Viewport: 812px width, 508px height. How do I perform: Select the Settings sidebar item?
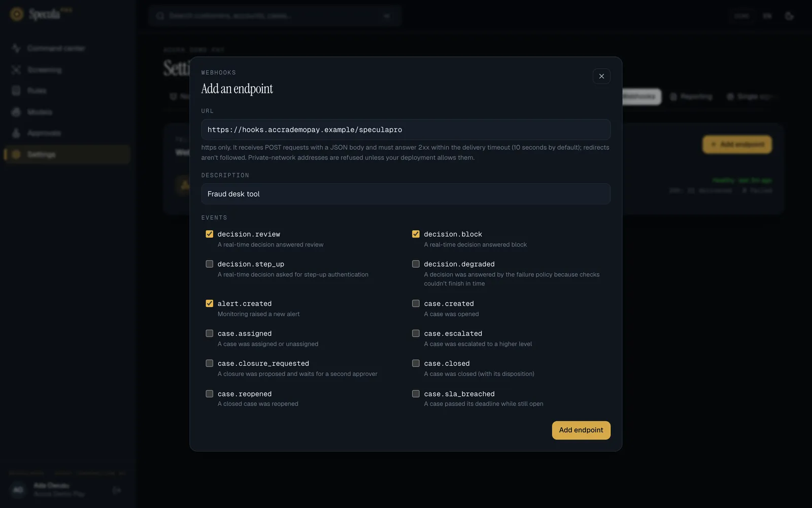tap(67, 154)
